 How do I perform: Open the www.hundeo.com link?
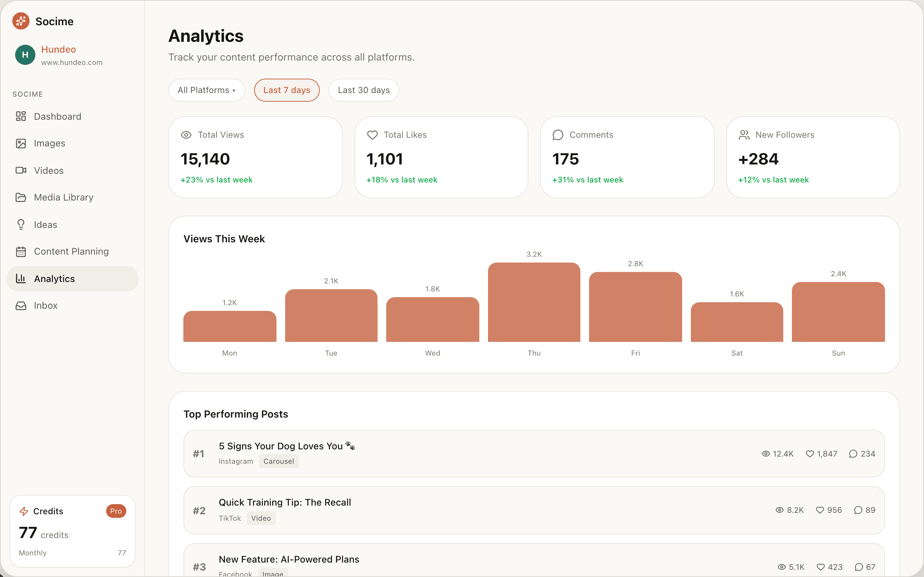pyautogui.click(x=72, y=63)
